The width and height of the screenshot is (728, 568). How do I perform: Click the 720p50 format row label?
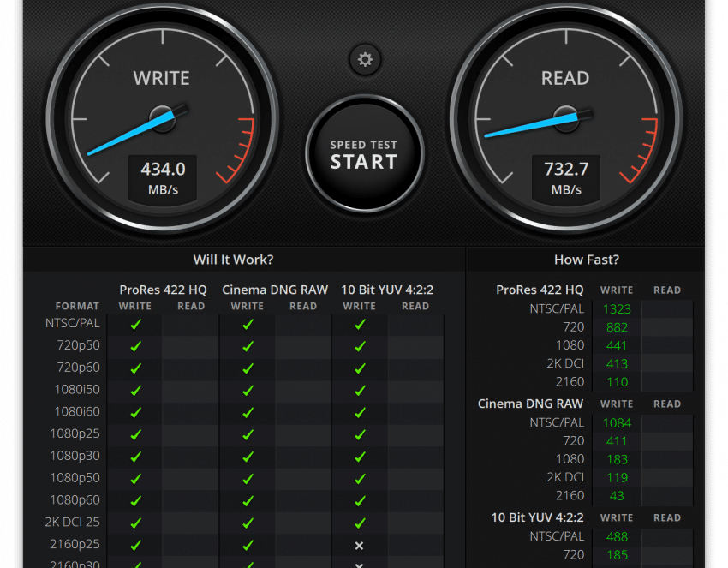(79, 345)
